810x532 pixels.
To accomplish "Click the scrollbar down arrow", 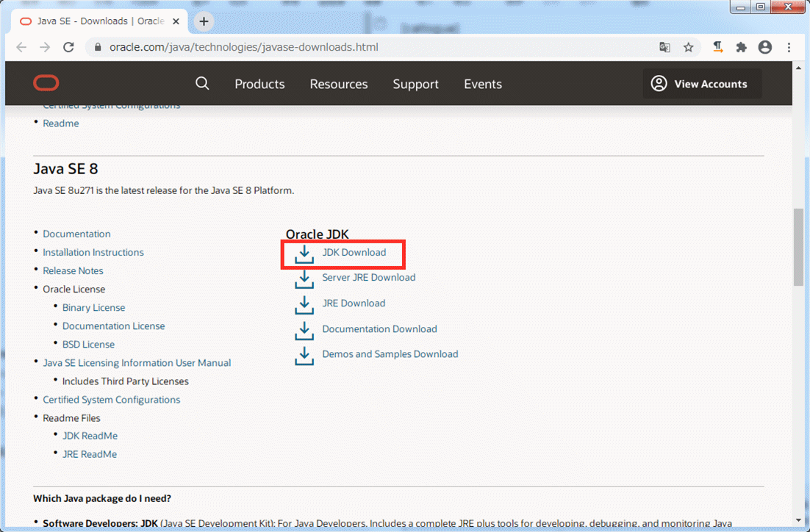I will tap(799, 520).
